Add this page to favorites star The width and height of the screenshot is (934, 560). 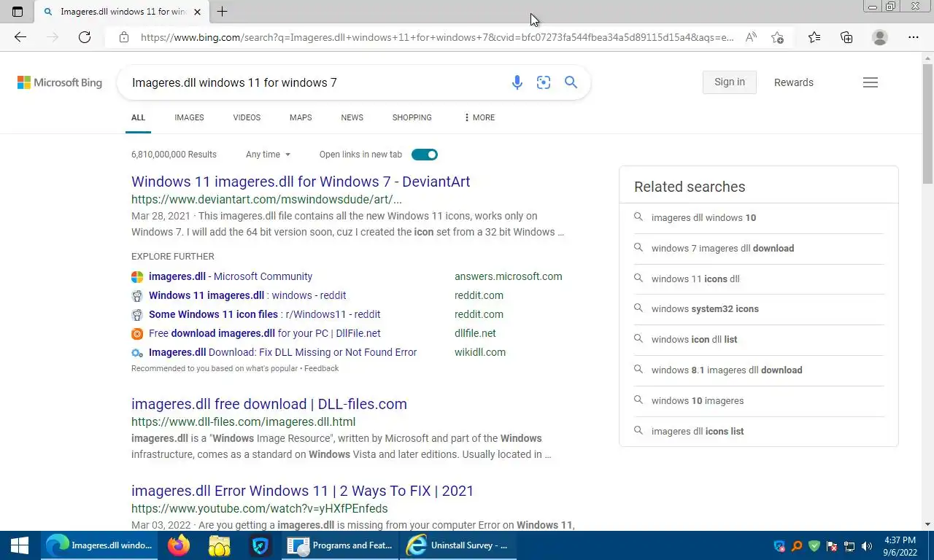(778, 37)
